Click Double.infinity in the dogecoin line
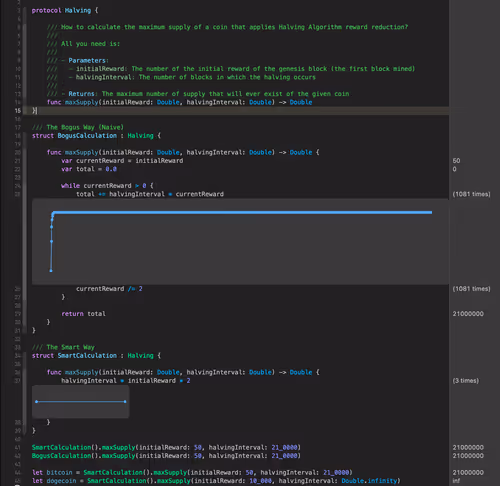The height and width of the screenshot is (486, 500). point(369,481)
